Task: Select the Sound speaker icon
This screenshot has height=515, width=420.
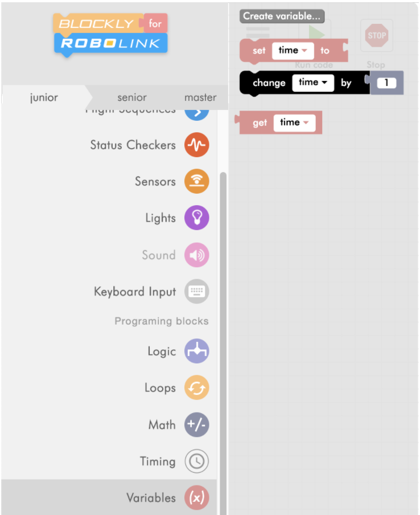Action: 196,255
